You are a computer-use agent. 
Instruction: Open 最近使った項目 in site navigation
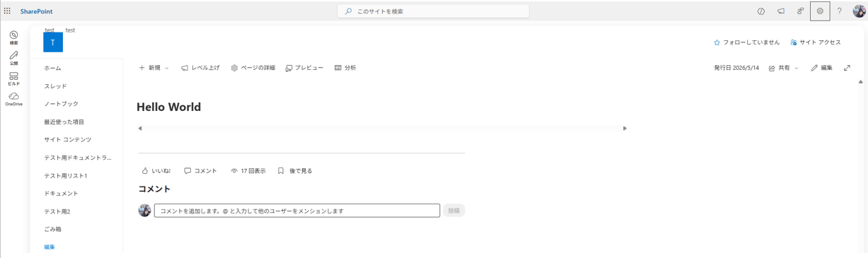coord(64,122)
